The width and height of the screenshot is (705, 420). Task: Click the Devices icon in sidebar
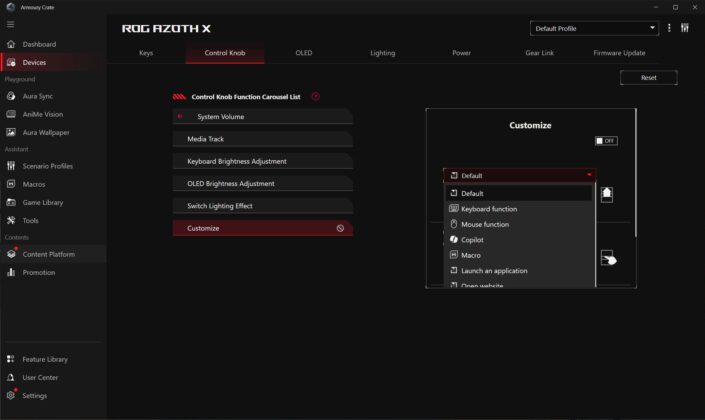pyautogui.click(x=11, y=62)
